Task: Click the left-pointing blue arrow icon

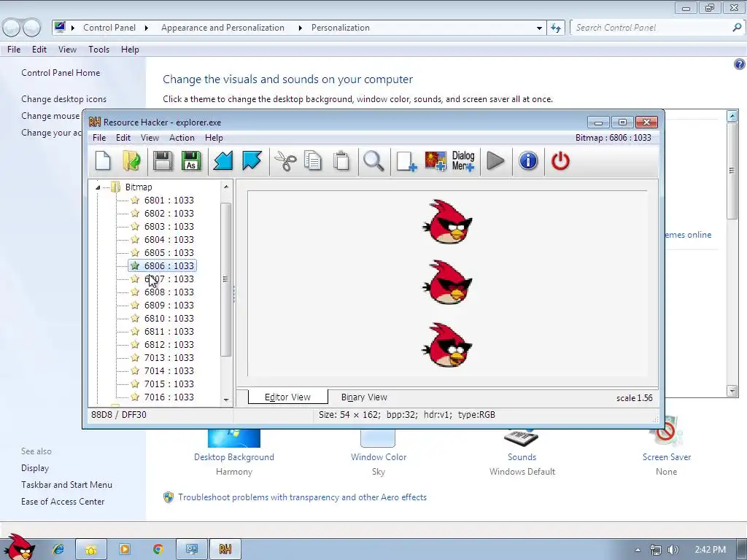Action: point(222,161)
